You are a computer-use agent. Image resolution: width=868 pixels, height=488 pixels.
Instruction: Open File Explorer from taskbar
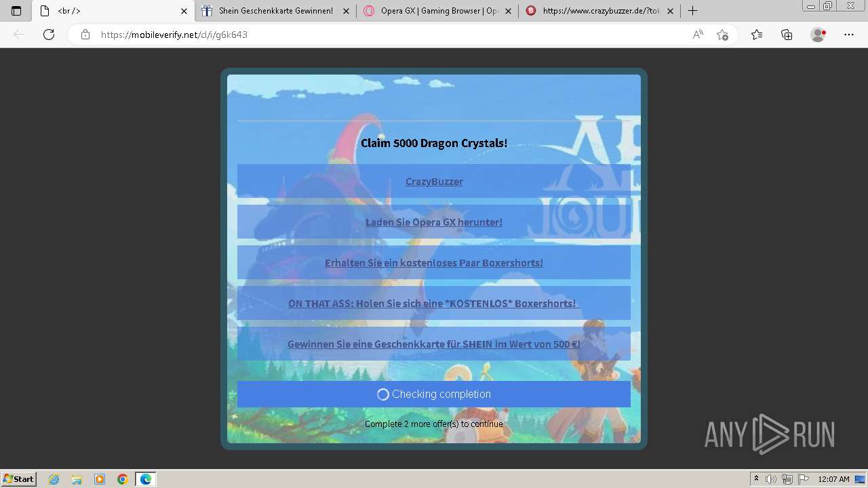click(x=77, y=479)
